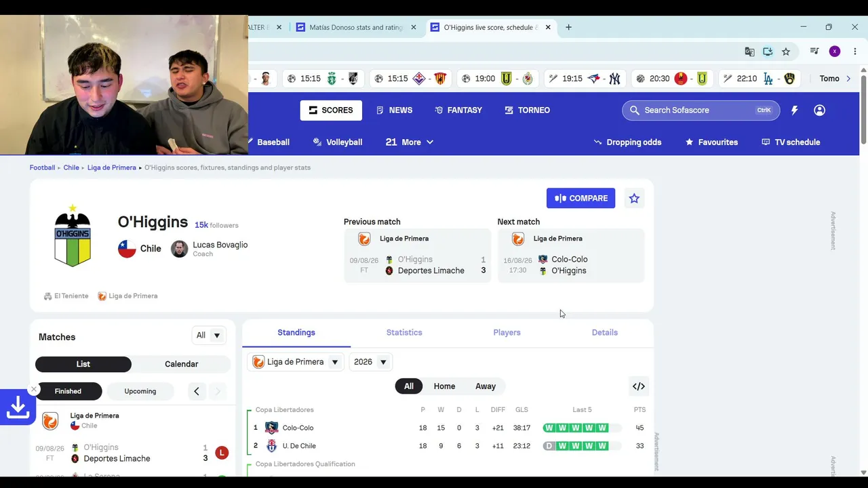Expand the Matches All filter dropdown

click(209, 335)
